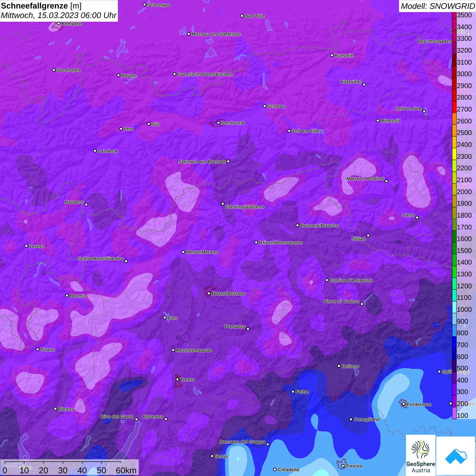Click the 1000 m cyan legend swatch
The height and width of the screenshot is (476, 476).
tap(454, 307)
